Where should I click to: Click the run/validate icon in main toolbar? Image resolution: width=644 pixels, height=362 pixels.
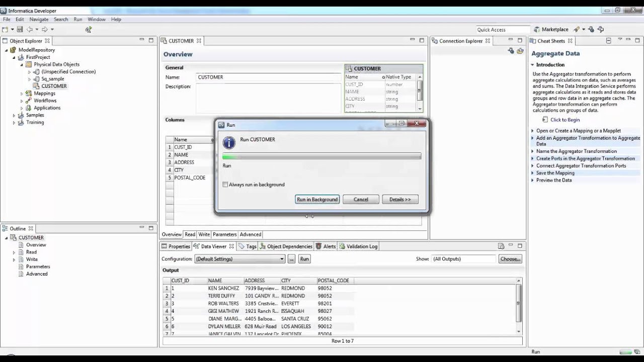pos(89,30)
